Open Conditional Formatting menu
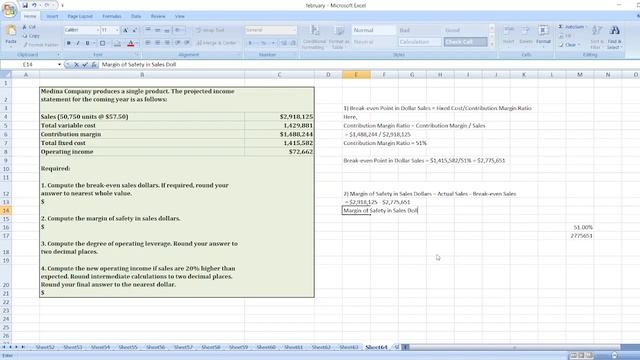 314,37
